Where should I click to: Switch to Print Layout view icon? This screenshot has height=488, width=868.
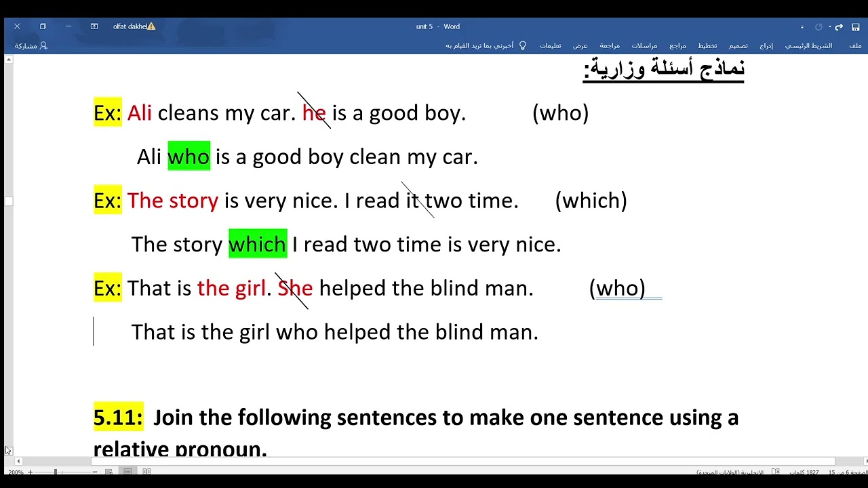[x=127, y=472]
